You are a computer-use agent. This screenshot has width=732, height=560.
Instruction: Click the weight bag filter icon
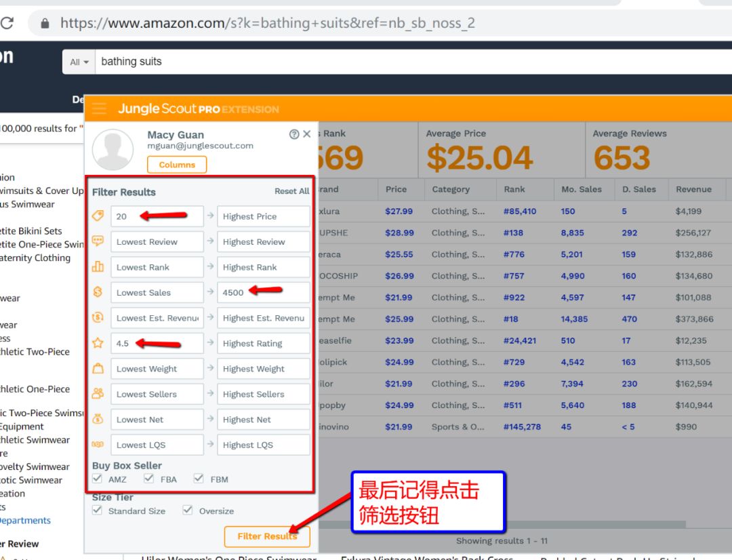click(98, 368)
